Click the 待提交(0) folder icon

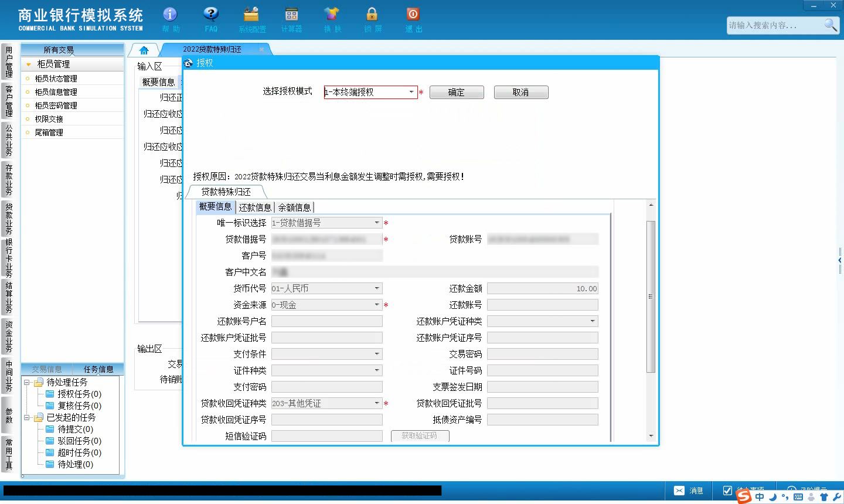(50, 430)
